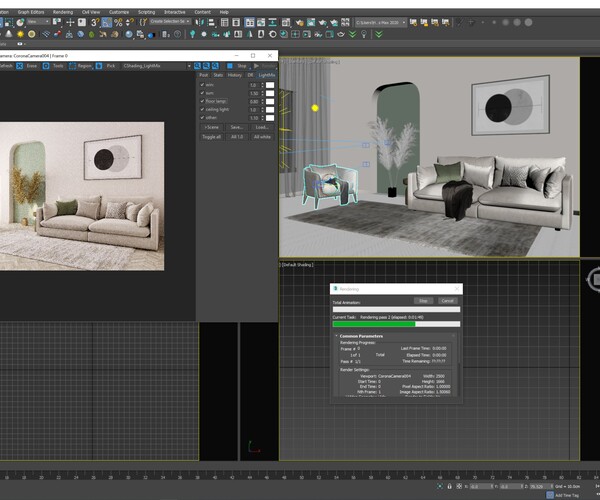
Task: Toggle the sun LightMix checkbox
Action: coord(202,93)
